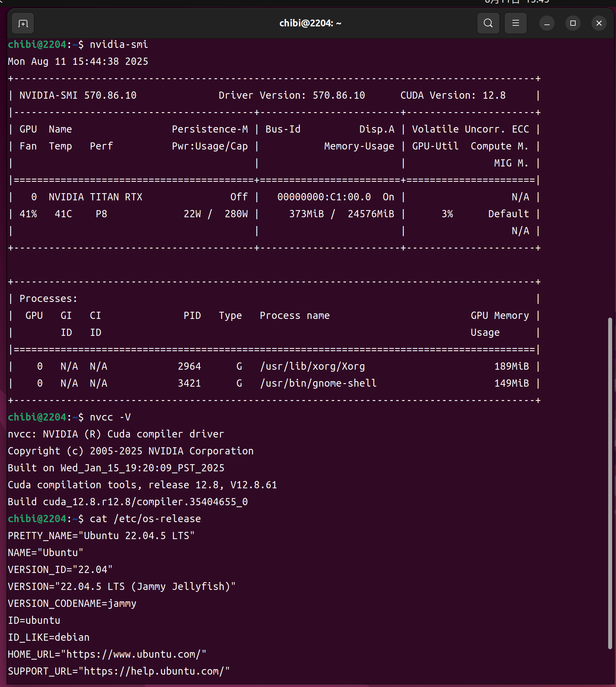
Task: Click the nvidia-smi command text
Action: pyautogui.click(x=119, y=45)
